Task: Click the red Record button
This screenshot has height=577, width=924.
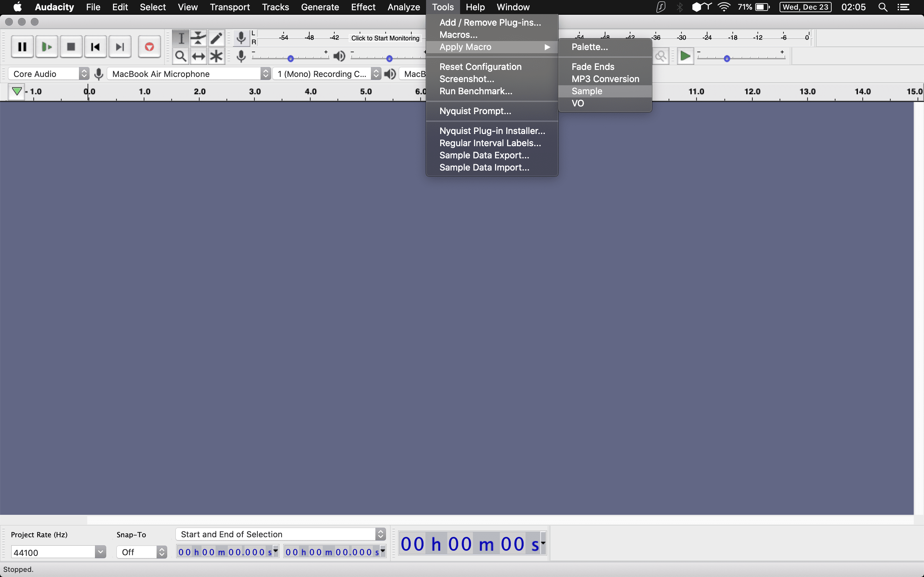Action: (x=149, y=46)
